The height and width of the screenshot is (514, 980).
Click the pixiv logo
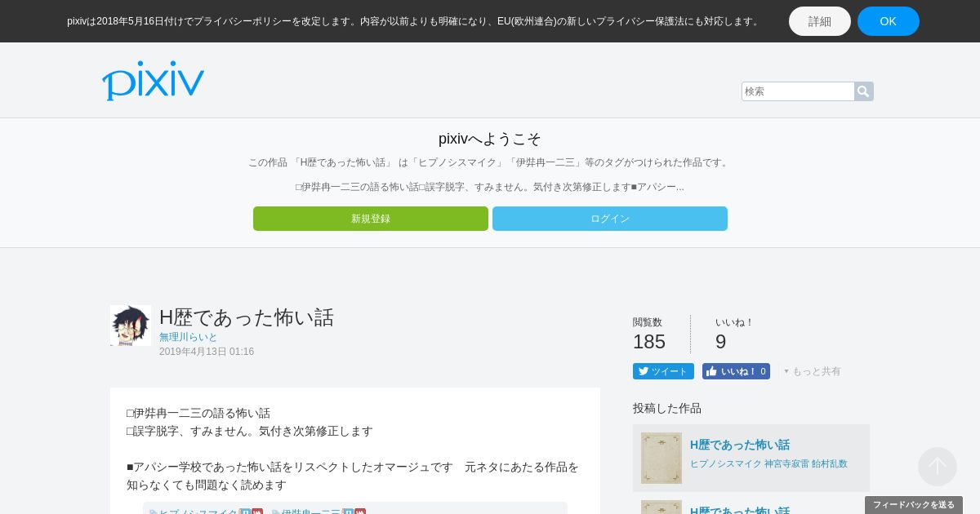(x=153, y=81)
